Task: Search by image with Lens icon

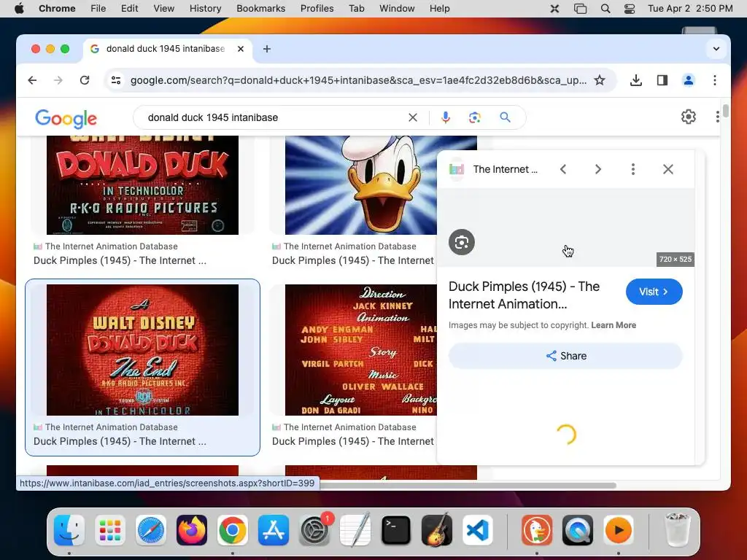Action: [474, 117]
